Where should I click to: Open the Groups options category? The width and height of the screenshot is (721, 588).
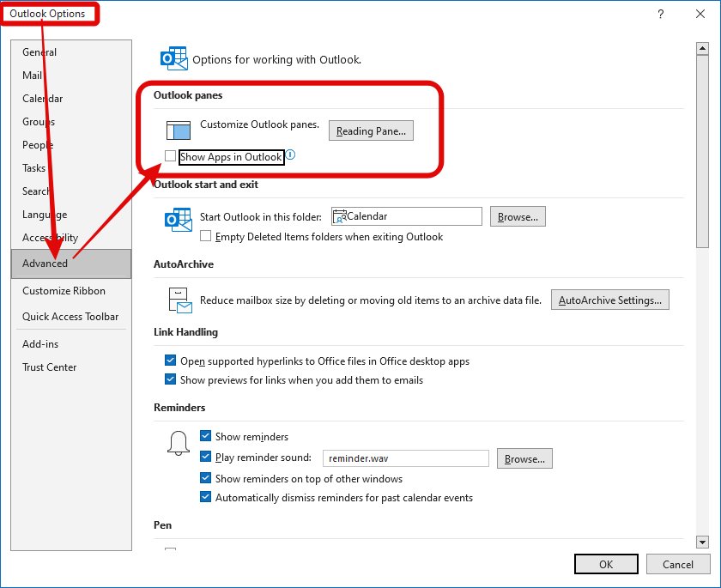click(71, 121)
